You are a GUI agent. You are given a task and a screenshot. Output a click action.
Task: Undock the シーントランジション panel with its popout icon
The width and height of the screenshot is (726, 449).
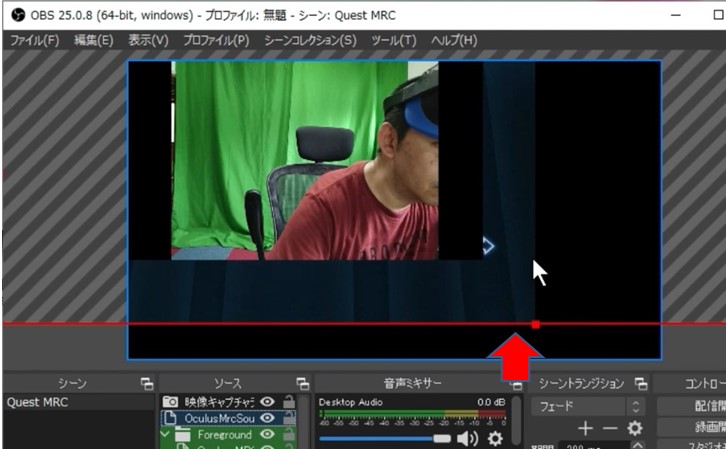click(x=641, y=383)
